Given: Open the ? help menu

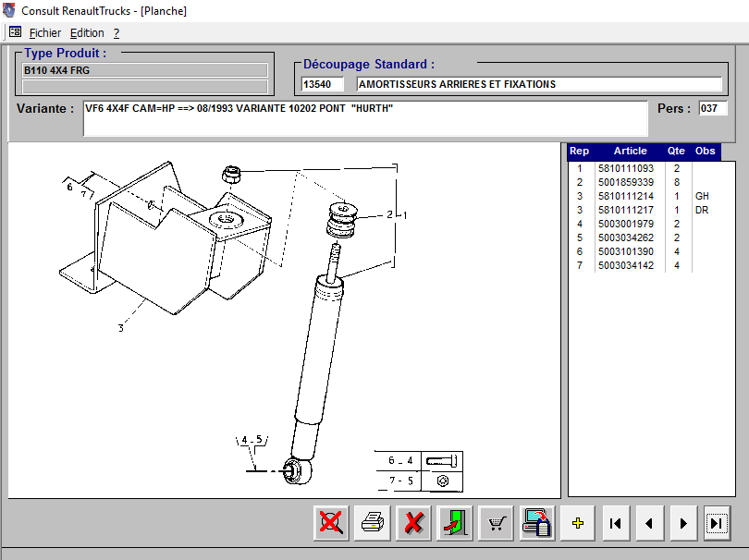Looking at the screenshot, I should click(x=117, y=32).
